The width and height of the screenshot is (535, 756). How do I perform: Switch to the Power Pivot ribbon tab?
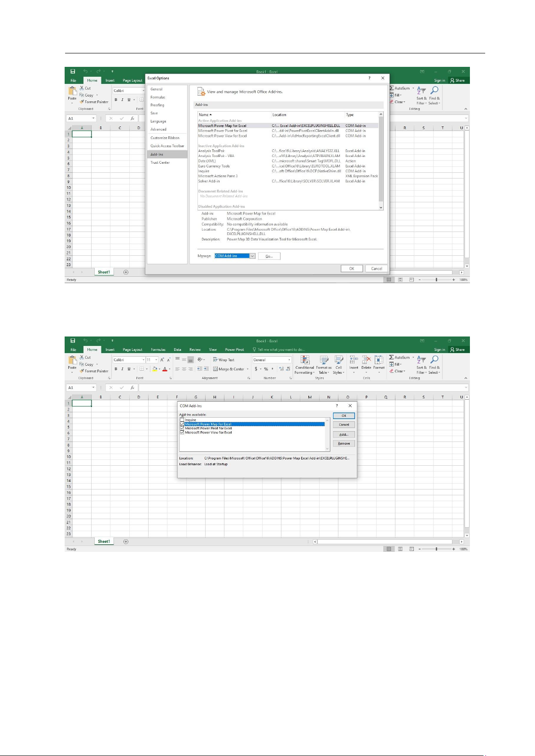[234, 350]
